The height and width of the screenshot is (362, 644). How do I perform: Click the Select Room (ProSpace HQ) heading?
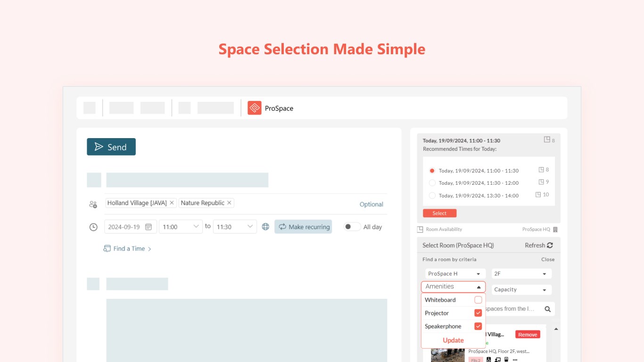(458, 245)
